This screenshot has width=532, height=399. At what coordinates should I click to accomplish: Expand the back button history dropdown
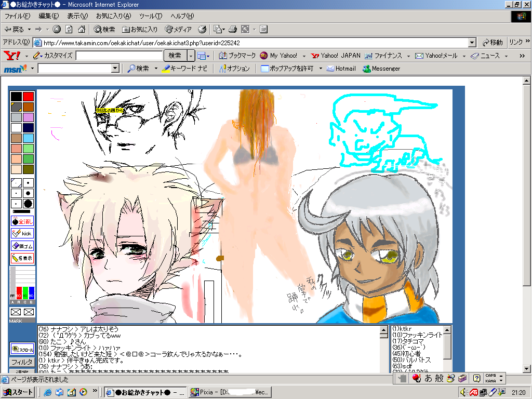click(x=29, y=30)
